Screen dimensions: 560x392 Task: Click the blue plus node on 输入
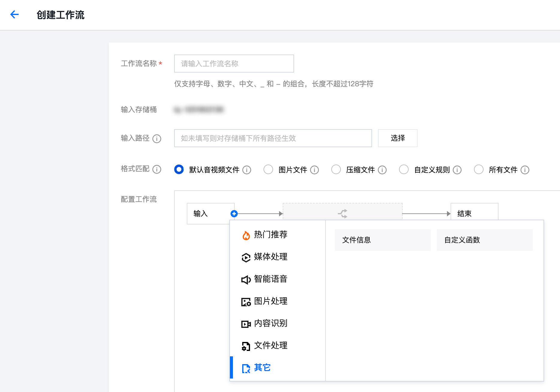(x=234, y=214)
